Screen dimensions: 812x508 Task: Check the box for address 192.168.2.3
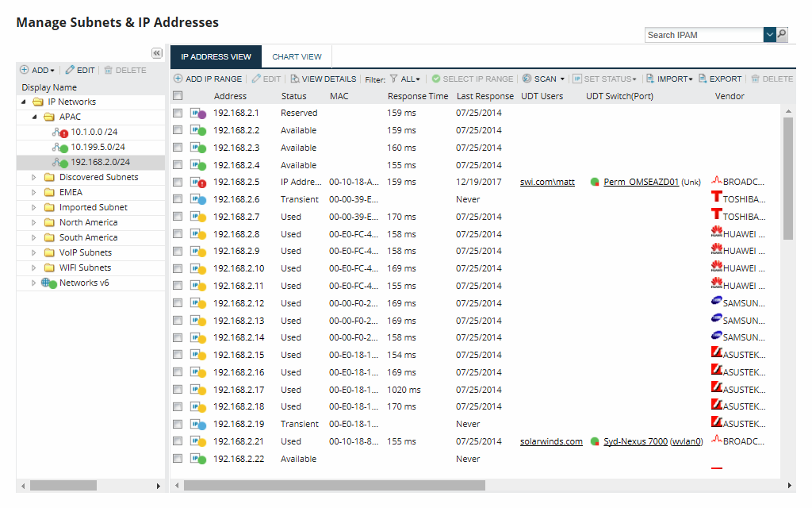[x=178, y=147]
